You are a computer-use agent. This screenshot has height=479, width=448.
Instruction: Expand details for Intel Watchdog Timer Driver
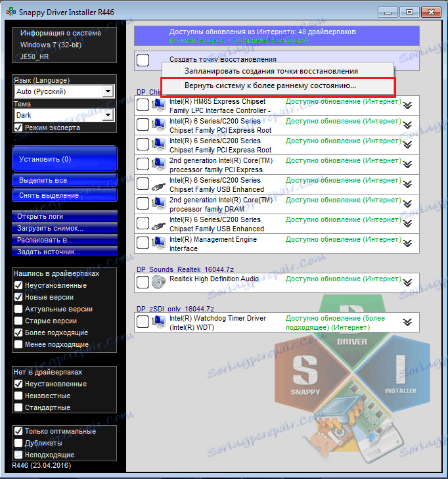[407, 322]
